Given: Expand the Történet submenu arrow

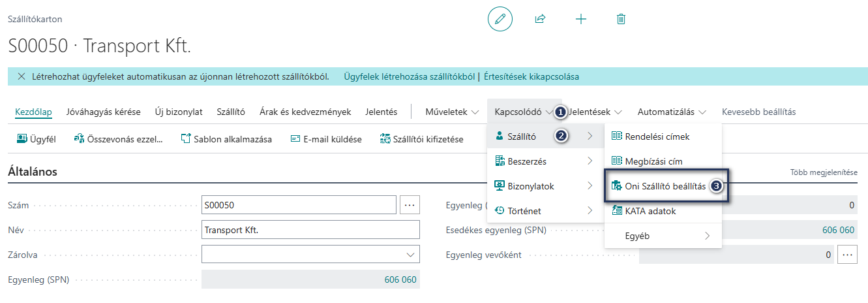Looking at the screenshot, I should (x=590, y=211).
